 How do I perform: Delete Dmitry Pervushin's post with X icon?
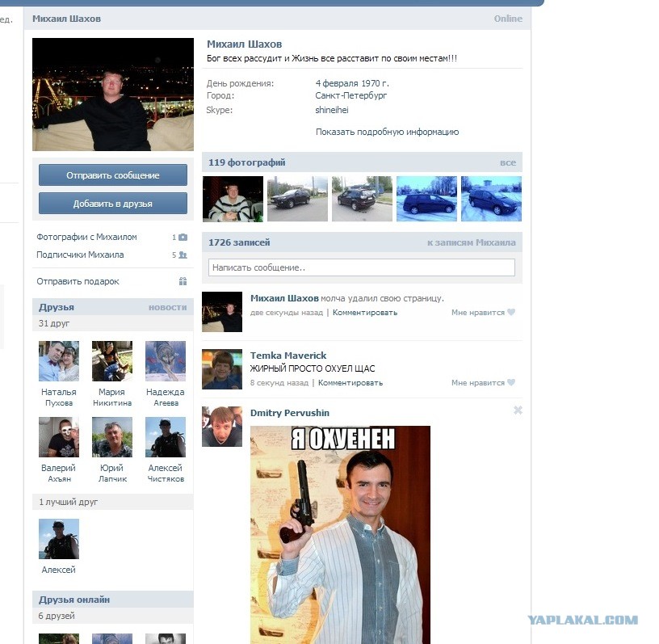[x=518, y=410]
